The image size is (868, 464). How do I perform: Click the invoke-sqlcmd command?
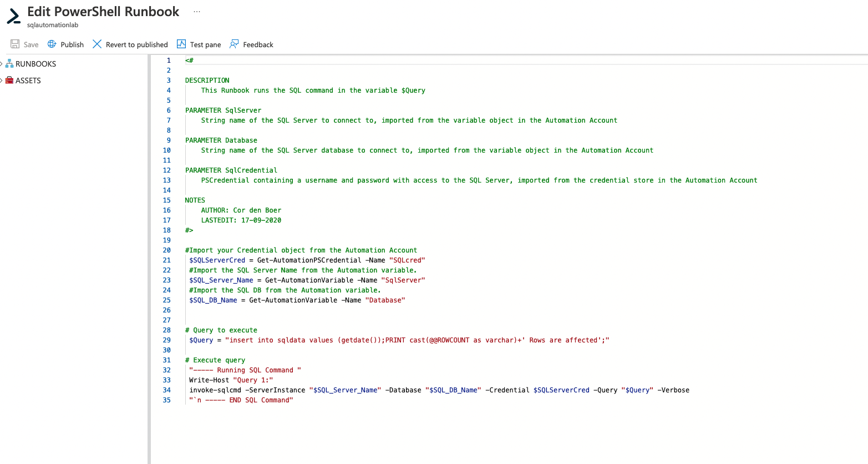215,390
